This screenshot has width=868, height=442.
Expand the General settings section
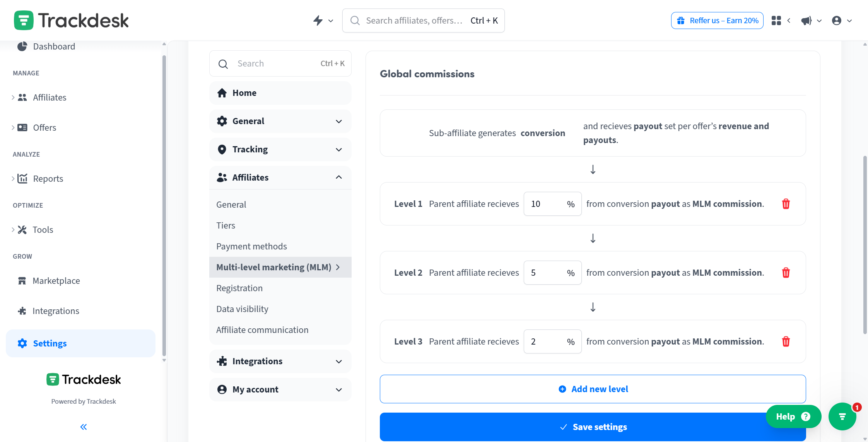pos(280,121)
